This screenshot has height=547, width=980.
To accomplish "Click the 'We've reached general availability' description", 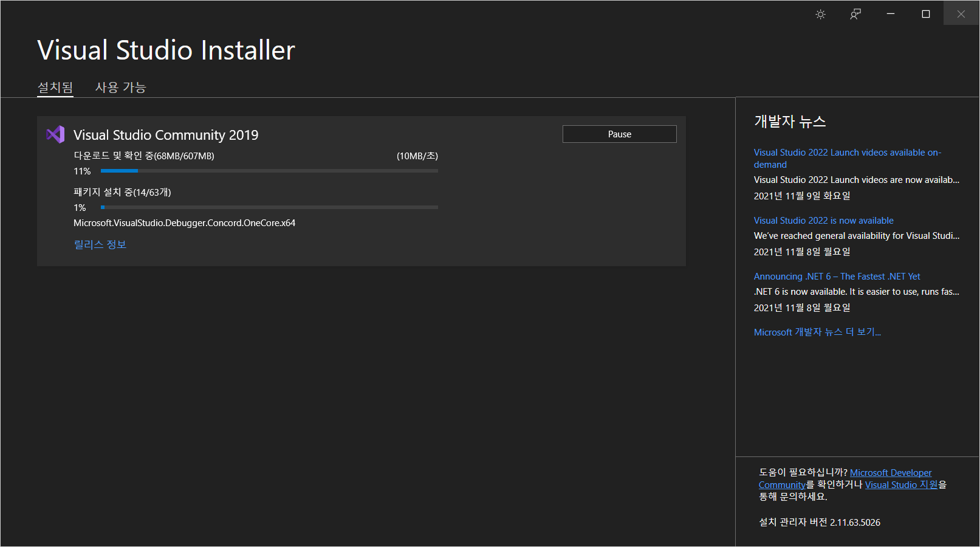I will [857, 236].
